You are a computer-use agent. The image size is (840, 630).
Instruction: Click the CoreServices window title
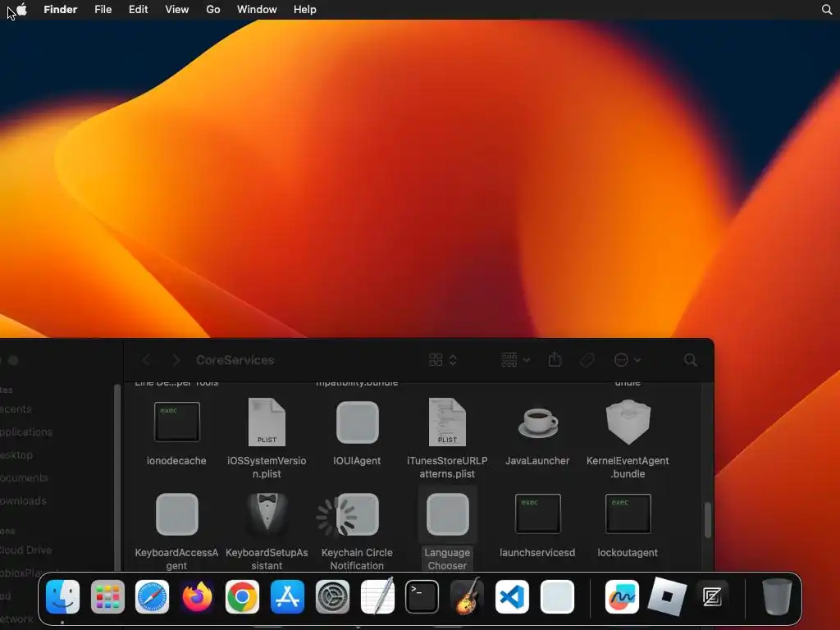click(x=235, y=360)
